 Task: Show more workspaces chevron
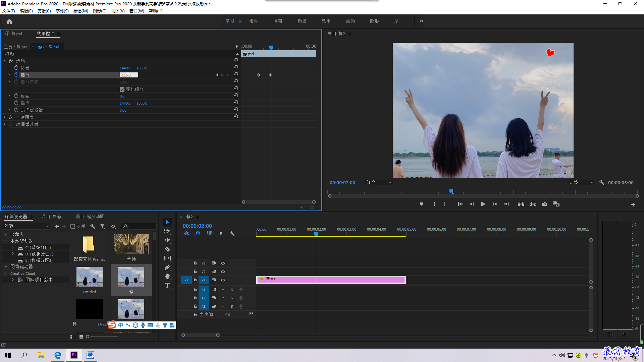coord(422,21)
